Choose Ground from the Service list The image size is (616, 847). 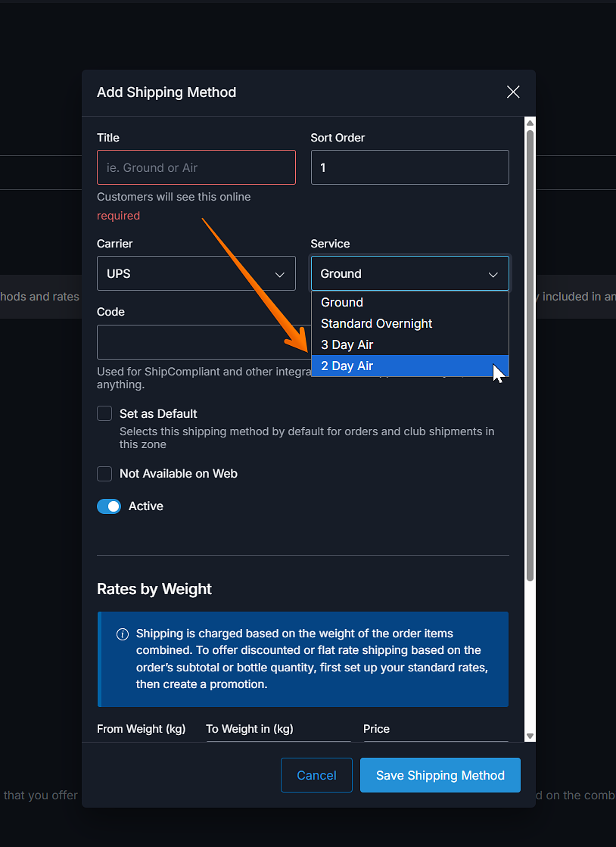click(x=409, y=303)
